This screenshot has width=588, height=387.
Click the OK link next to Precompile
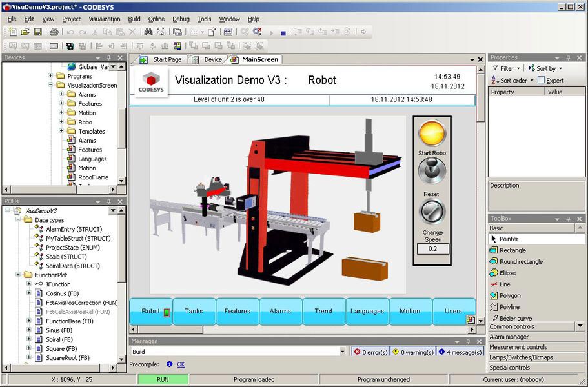(181, 364)
